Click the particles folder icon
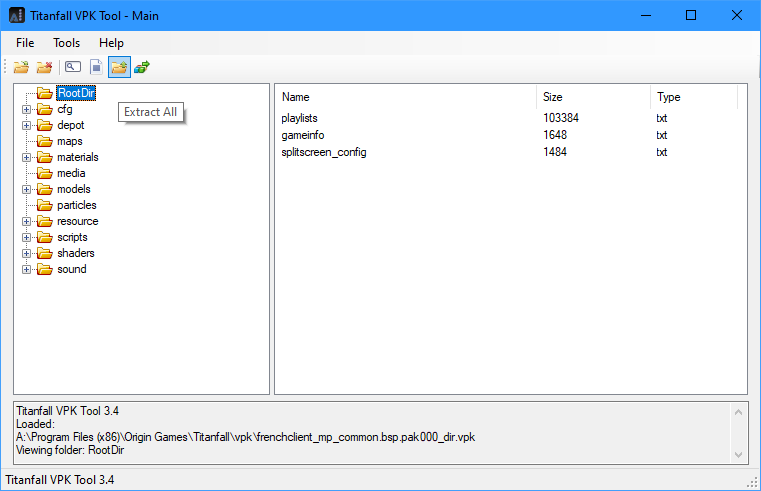The width and height of the screenshot is (761, 491). (45, 205)
